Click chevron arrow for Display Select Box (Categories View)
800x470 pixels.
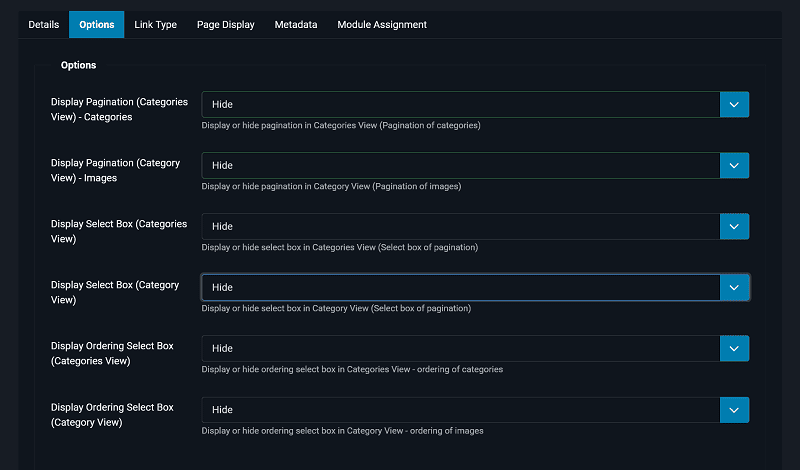pos(734,226)
